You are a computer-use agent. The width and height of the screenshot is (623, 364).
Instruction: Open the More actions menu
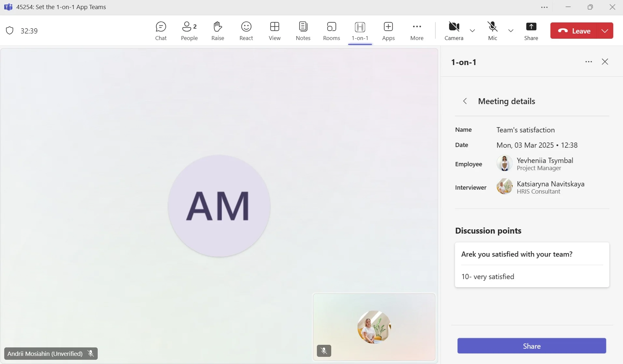tap(417, 31)
